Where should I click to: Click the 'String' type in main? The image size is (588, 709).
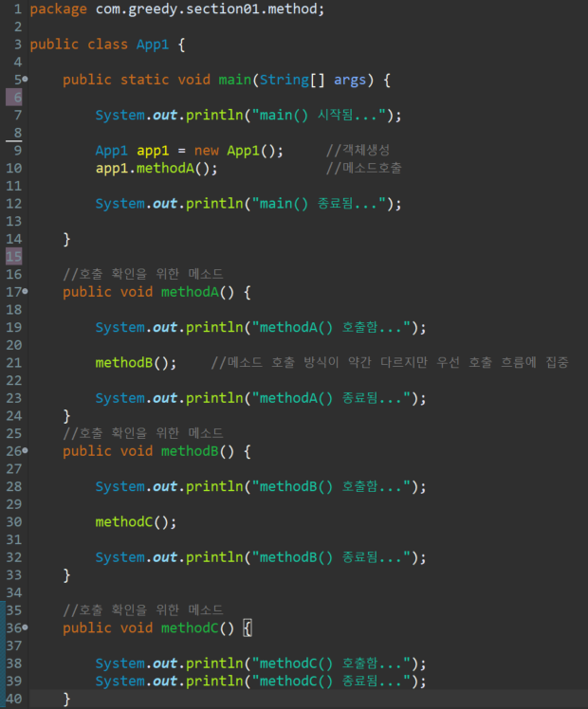coord(285,80)
